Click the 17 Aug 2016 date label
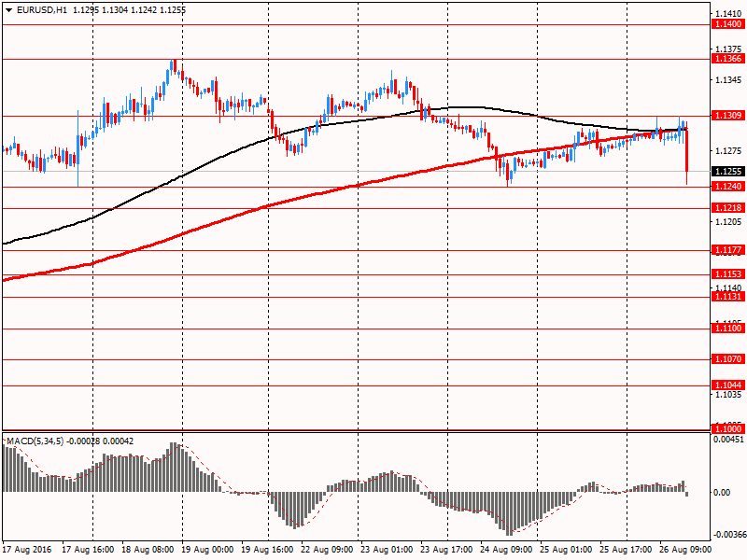 coord(27,550)
